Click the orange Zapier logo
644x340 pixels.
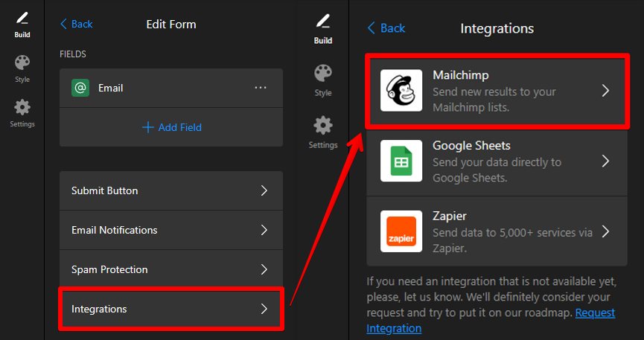click(401, 231)
